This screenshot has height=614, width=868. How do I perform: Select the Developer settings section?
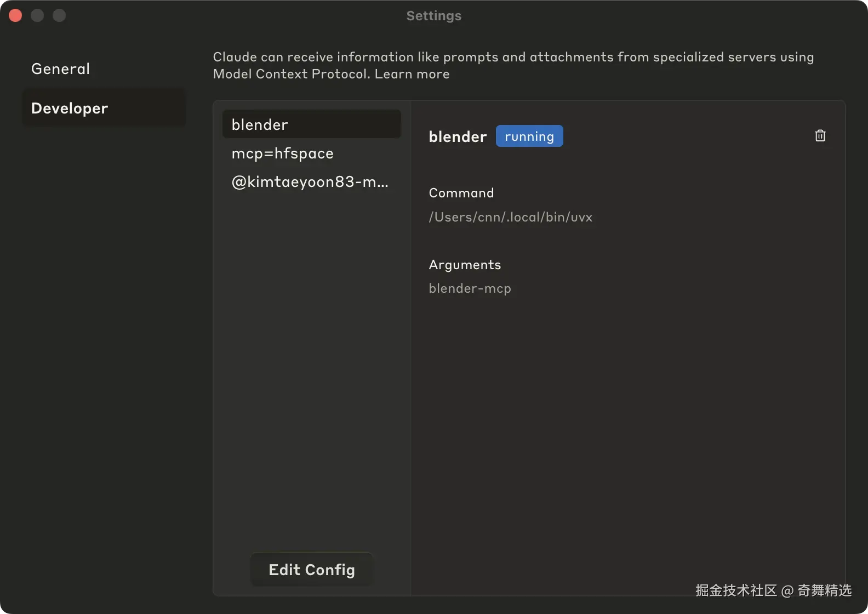pos(104,108)
